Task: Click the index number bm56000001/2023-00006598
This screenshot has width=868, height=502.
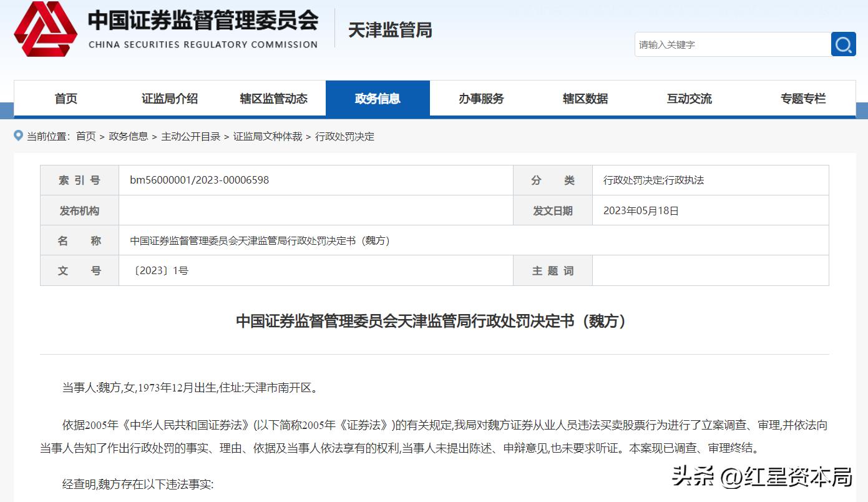Action: (198, 180)
